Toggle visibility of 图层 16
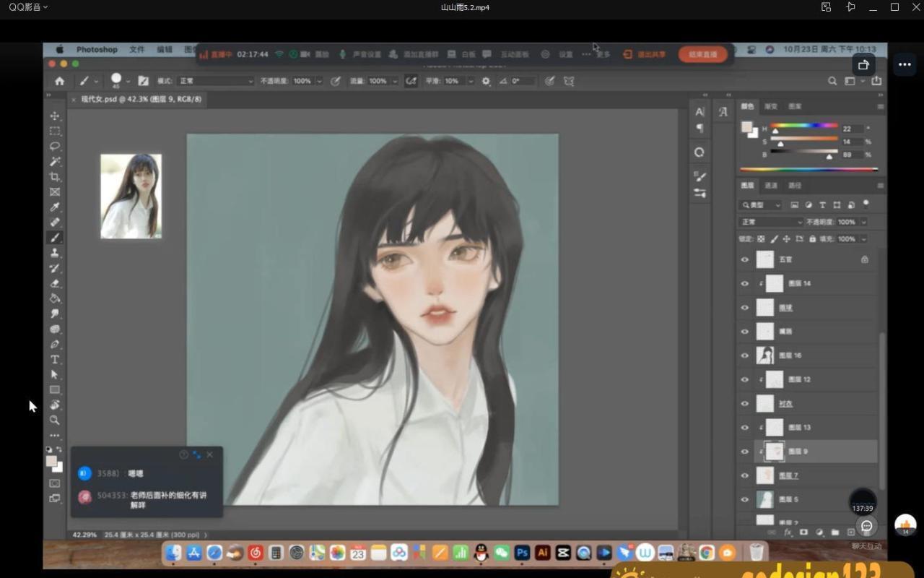The width and height of the screenshot is (924, 578). point(745,355)
